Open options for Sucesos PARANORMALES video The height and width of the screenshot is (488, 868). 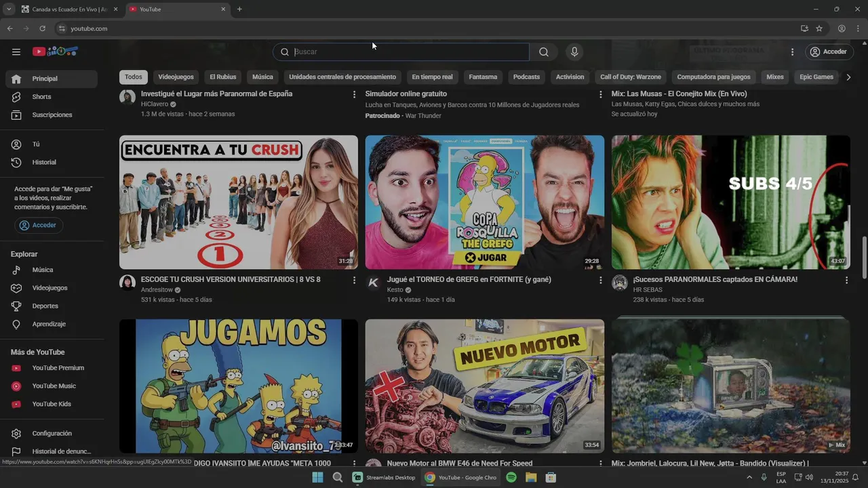846,280
